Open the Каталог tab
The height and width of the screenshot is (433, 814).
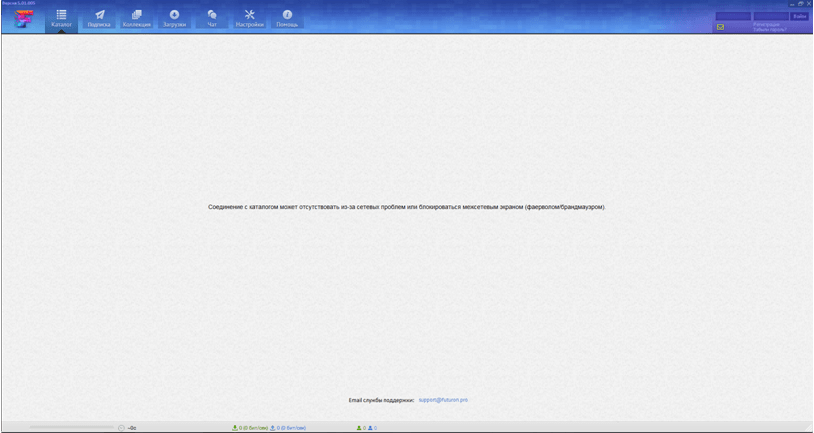click(x=61, y=18)
